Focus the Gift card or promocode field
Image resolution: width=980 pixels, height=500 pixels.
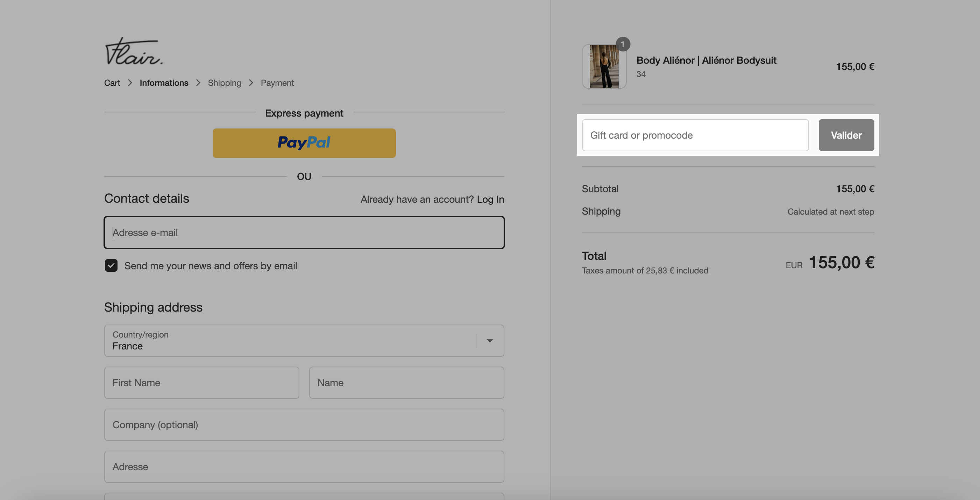click(x=695, y=135)
